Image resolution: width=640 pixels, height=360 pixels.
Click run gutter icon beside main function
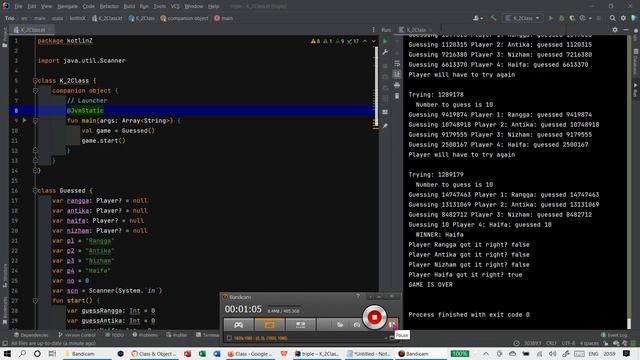click(24, 121)
